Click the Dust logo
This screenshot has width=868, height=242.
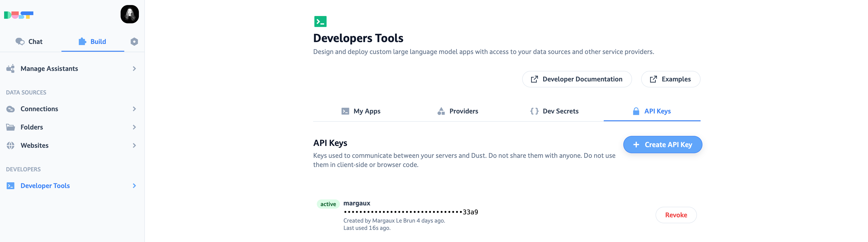19,15
